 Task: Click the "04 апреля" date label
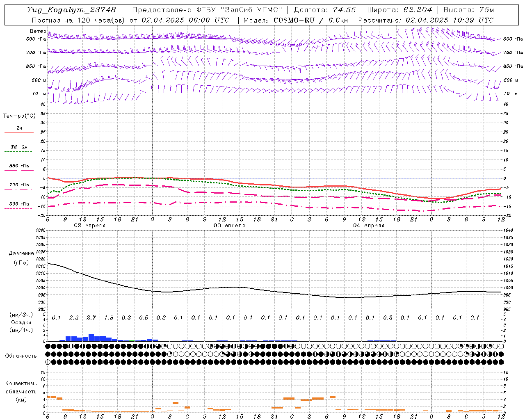coord(368,226)
